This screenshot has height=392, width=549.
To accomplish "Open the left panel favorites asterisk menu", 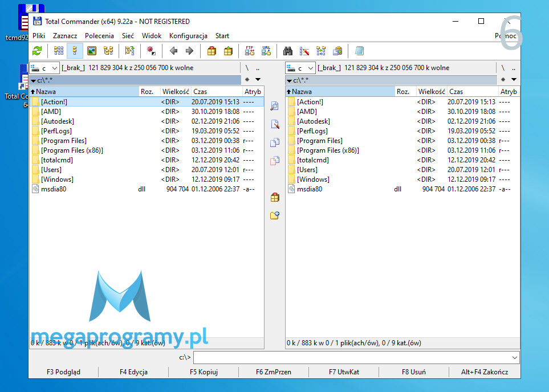I will (247, 80).
